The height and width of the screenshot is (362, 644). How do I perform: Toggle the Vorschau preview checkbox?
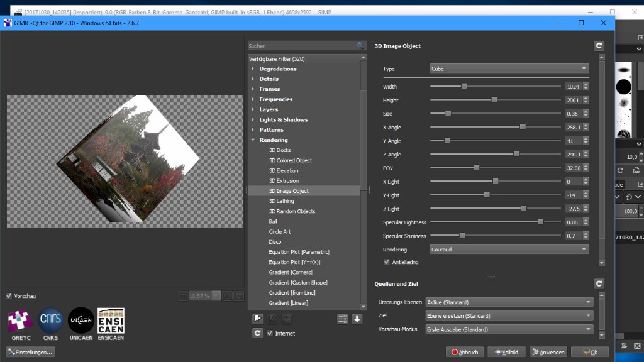pyautogui.click(x=8, y=295)
